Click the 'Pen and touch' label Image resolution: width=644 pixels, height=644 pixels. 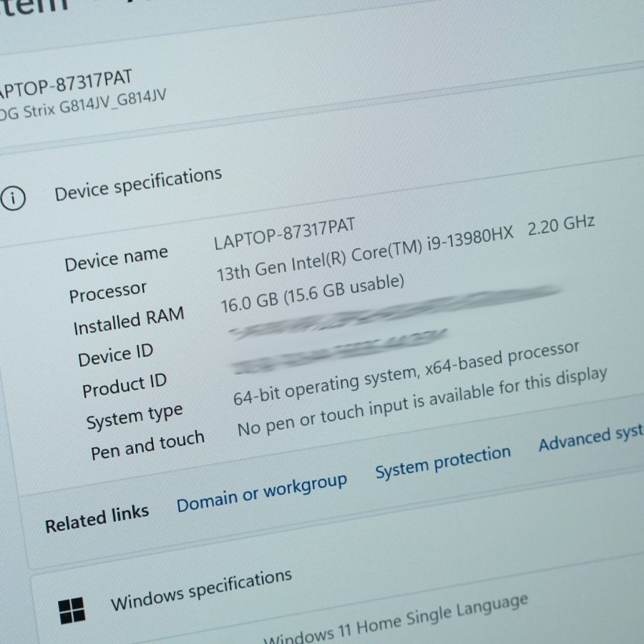click(x=147, y=445)
